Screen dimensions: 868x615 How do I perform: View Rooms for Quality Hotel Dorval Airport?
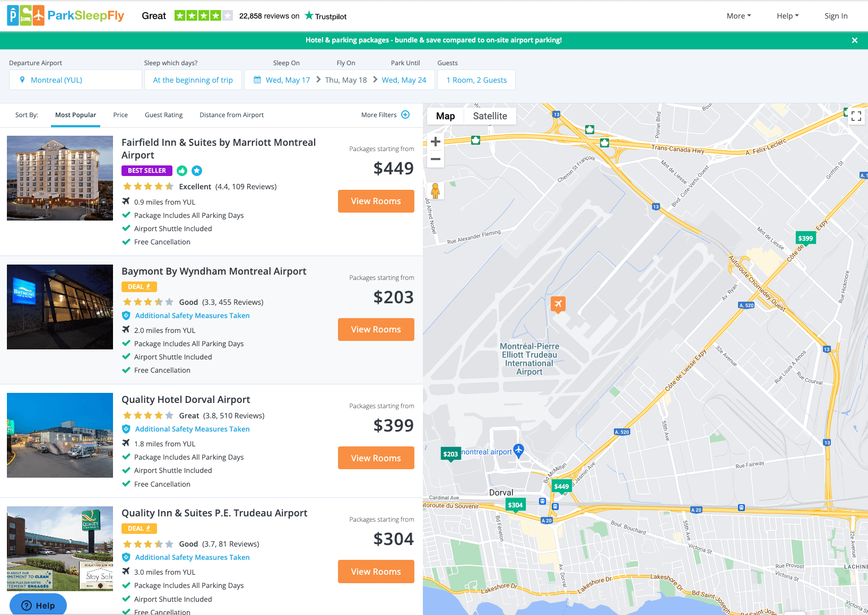click(376, 458)
